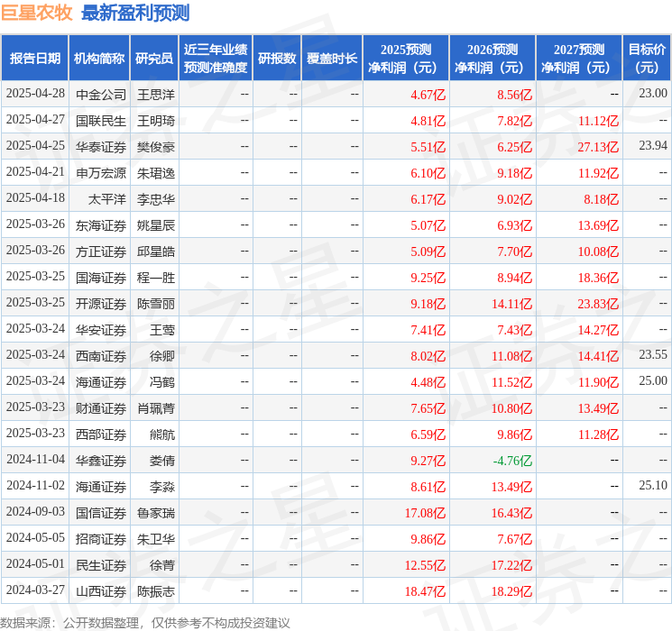This screenshot has height=631, width=672.
Task: Click the 23.83亿 forecast value
Action: click(x=598, y=304)
